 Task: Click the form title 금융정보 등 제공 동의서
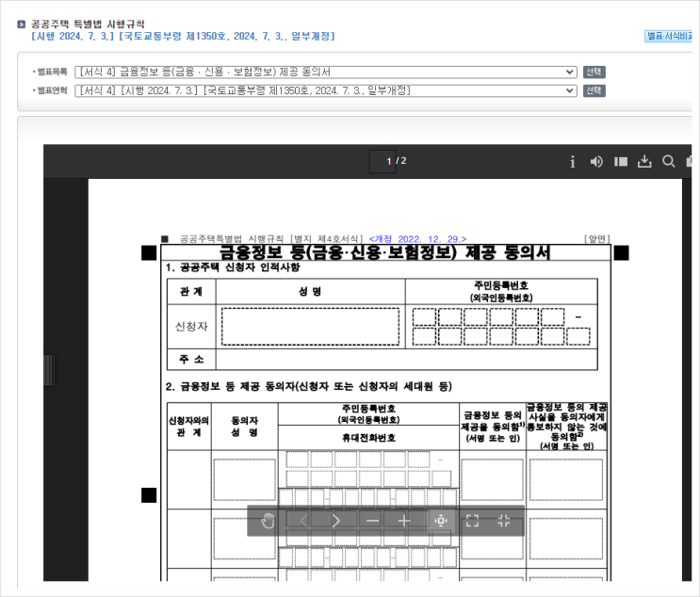coord(384,252)
